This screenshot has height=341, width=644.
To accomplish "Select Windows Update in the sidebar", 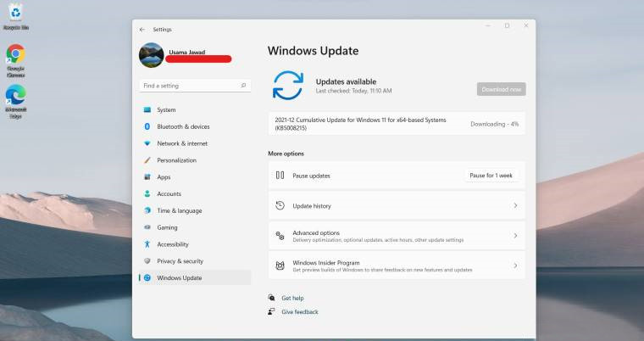I will click(x=195, y=277).
